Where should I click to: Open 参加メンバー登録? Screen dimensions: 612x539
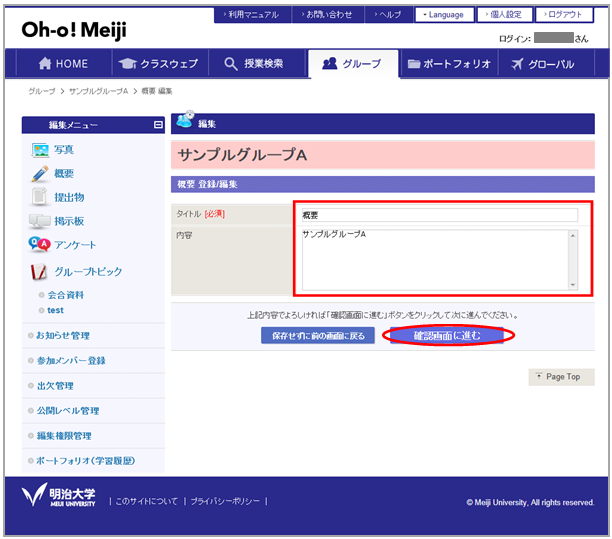(71, 361)
